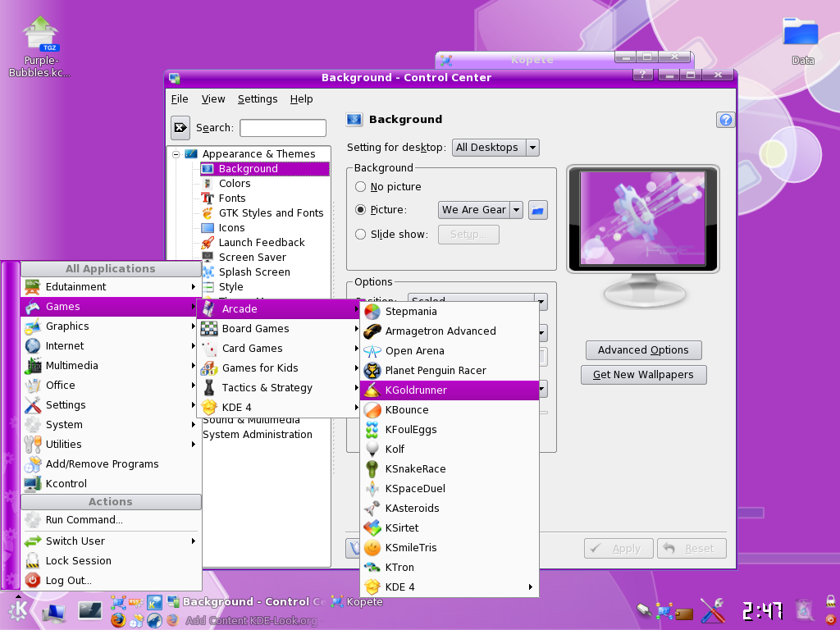This screenshot has width=840, height=630.
Task: Open the File menu
Action: (180, 99)
